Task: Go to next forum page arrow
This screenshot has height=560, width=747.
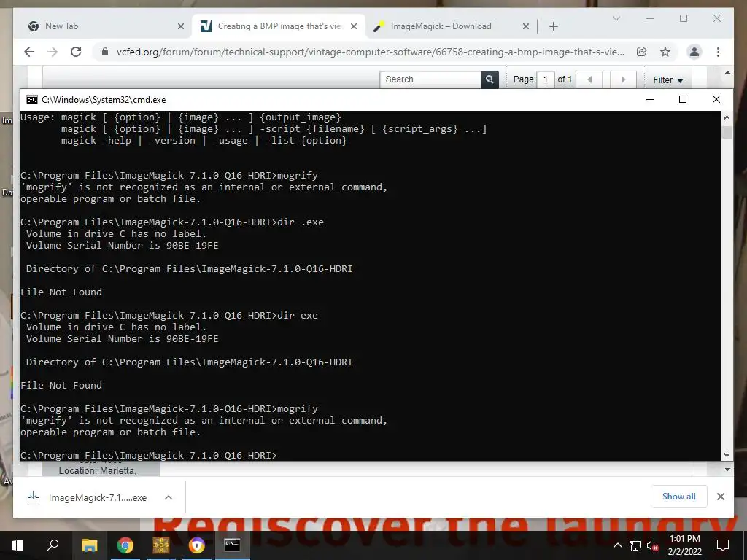Action: point(623,79)
